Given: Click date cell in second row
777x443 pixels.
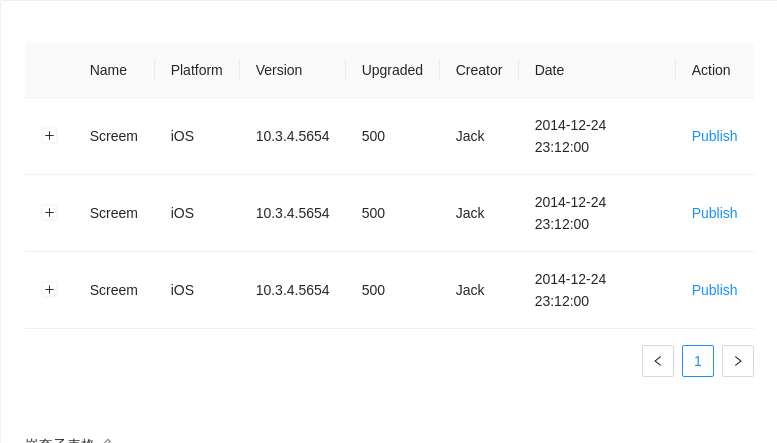Looking at the screenshot, I should (x=570, y=213).
